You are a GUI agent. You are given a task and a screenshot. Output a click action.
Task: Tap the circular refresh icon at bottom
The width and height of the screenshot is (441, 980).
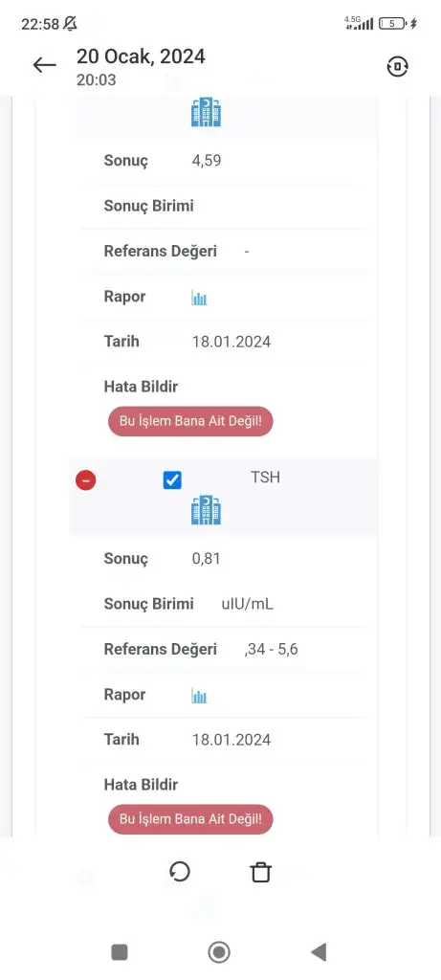(180, 871)
